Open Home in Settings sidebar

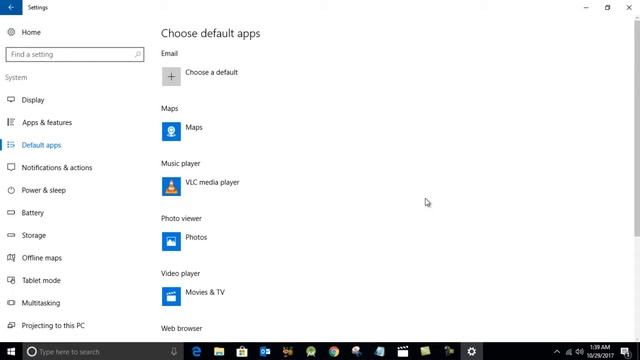31,32
